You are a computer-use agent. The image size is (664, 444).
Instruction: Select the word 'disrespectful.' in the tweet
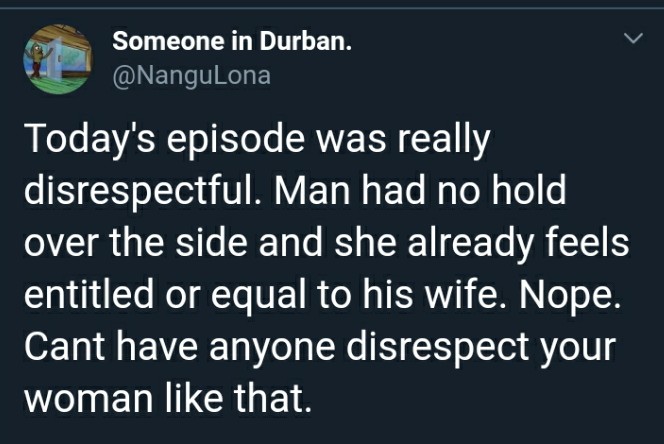[x=143, y=191]
